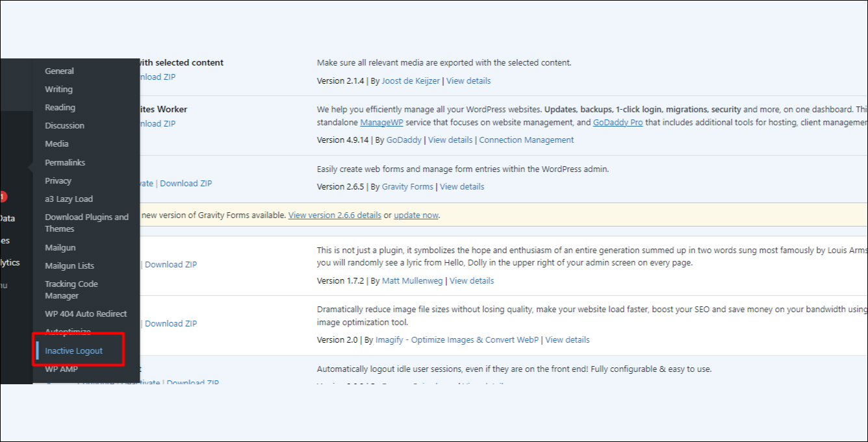
Task: Click the update now link
Action: (416, 215)
